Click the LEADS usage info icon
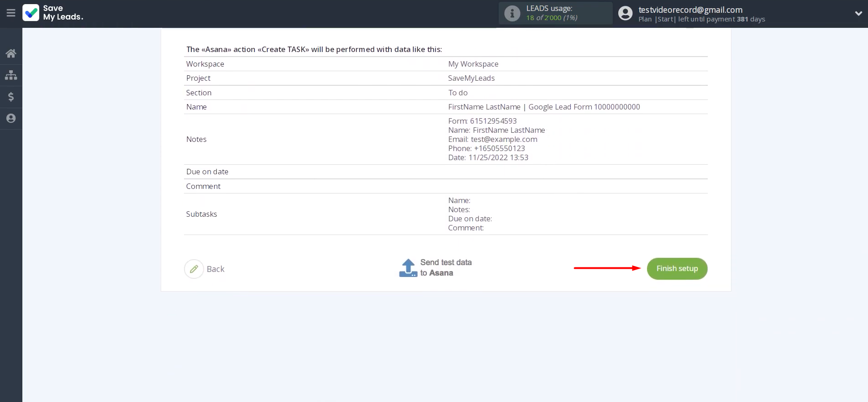Screen dimensions: 868x402 (x=512, y=13)
